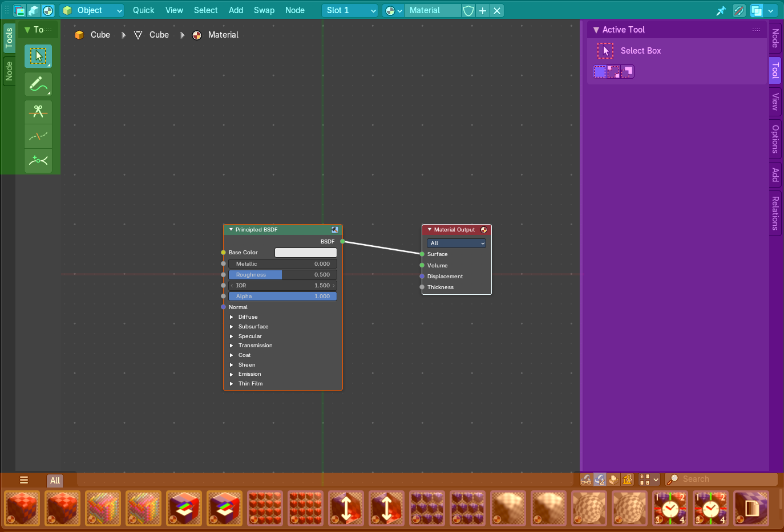Switch to the Relations sidebar tab
The image size is (784, 532).
[775, 213]
